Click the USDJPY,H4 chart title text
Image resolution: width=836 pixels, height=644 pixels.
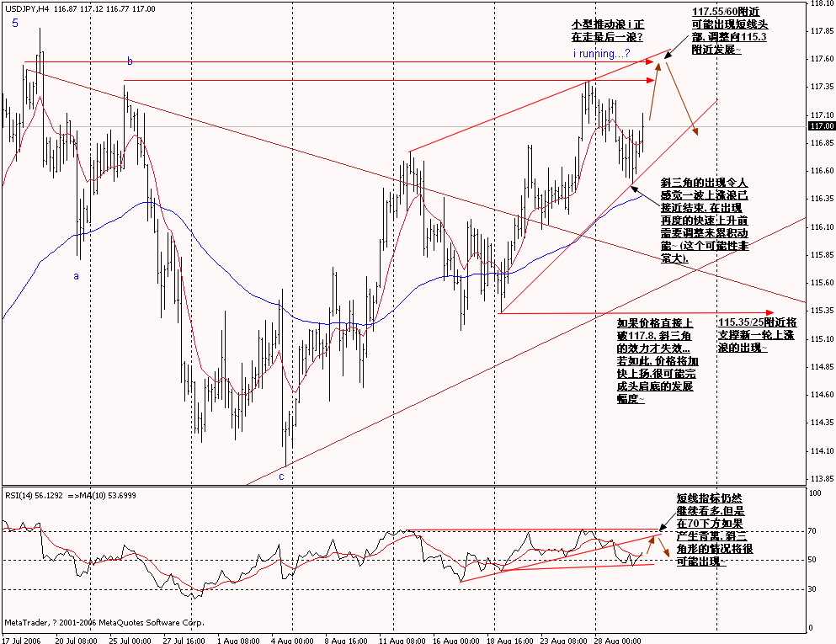click(x=80, y=9)
